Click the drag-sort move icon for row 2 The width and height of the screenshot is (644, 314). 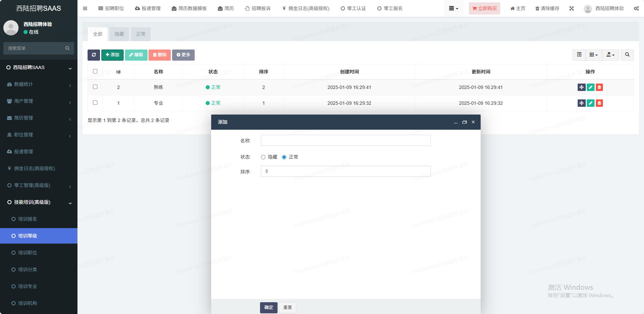click(581, 87)
